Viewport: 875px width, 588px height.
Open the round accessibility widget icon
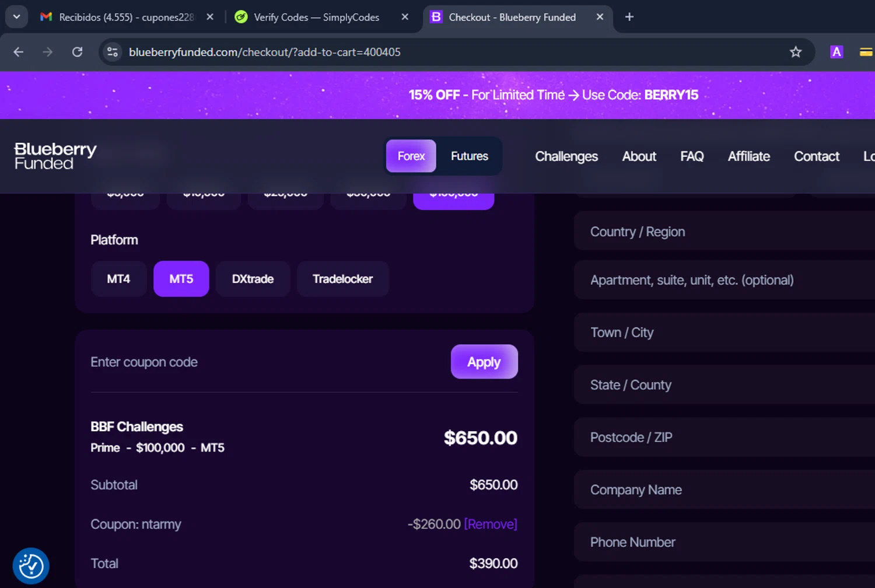(31, 566)
